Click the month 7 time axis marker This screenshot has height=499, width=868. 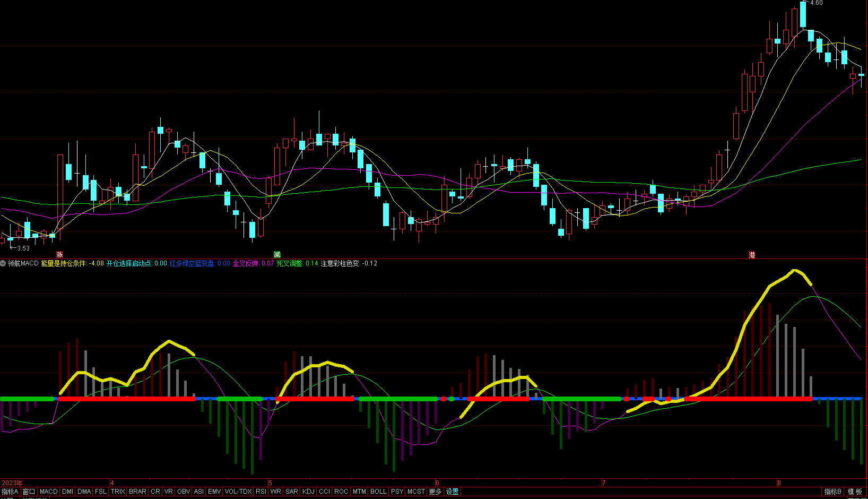pyautogui.click(x=603, y=483)
